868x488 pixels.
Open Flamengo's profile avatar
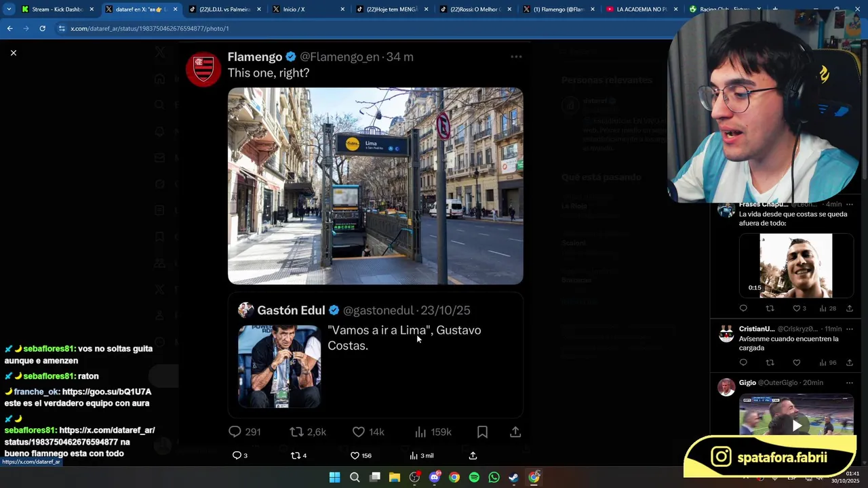[203, 68]
